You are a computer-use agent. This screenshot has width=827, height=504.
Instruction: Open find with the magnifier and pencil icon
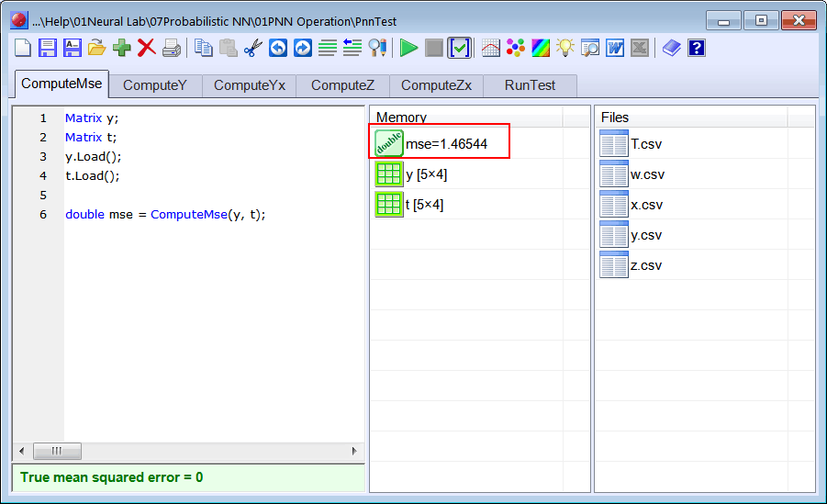(377, 48)
